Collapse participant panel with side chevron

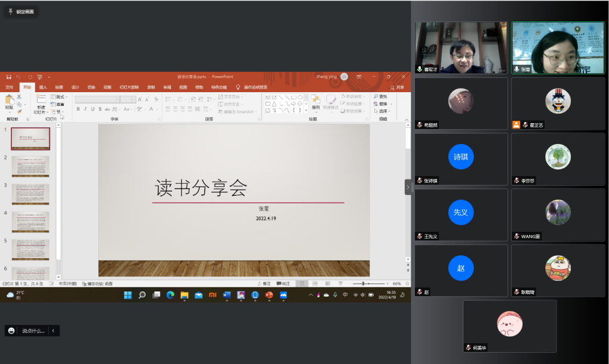[408, 187]
